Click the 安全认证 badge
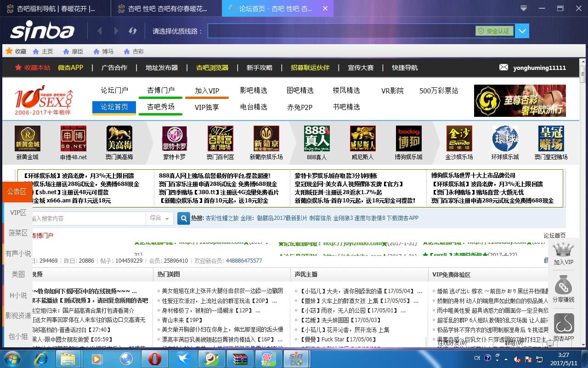 pyautogui.click(x=496, y=31)
